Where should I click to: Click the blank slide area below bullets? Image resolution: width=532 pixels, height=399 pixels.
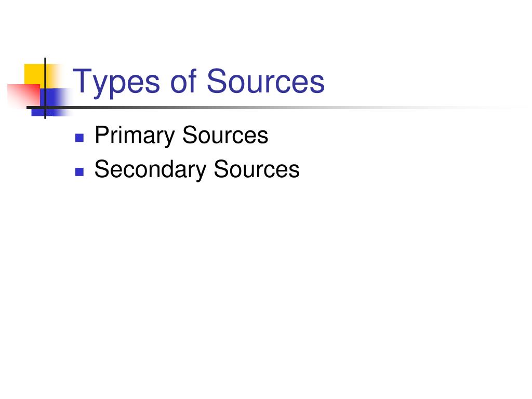click(266, 288)
